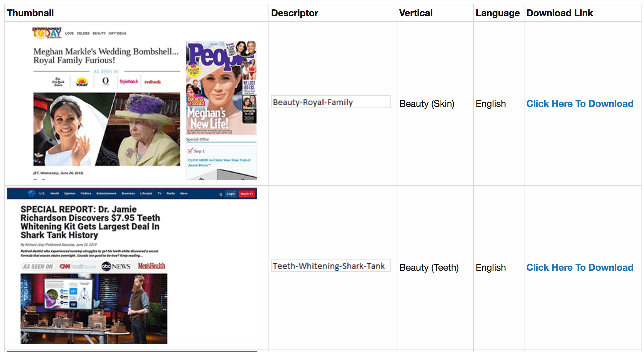Click BEAUTY in the Entertainment Today menu
The width and height of the screenshot is (644, 352).
click(x=99, y=33)
